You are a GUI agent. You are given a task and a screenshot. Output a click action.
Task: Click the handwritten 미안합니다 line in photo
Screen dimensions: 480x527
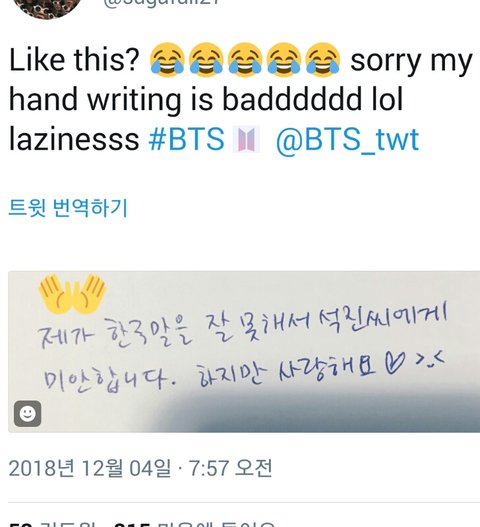coord(108,379)
